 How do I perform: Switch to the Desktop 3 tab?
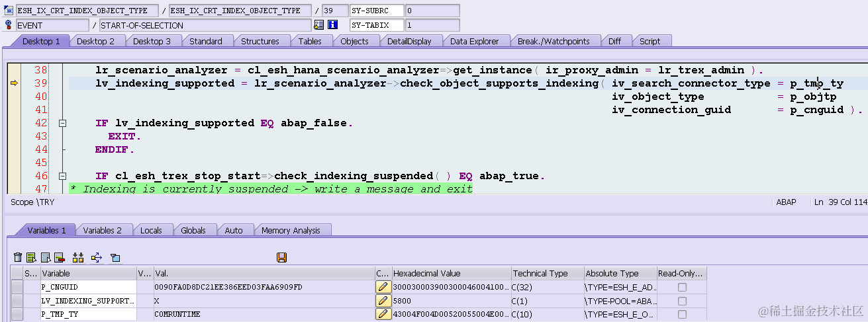[152, 41]
